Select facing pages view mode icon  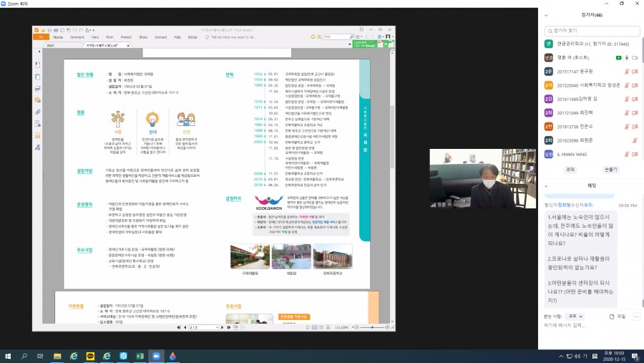point(321,327)
